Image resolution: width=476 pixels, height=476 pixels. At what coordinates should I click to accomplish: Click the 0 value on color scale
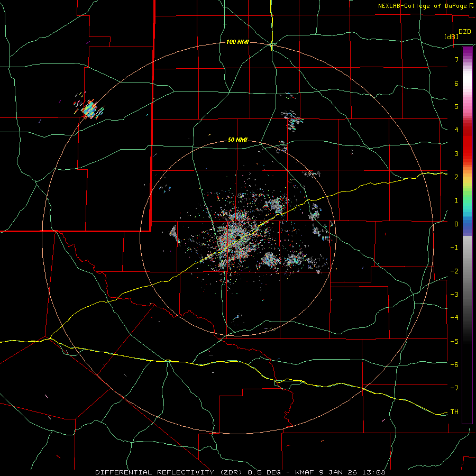(456, 224)
